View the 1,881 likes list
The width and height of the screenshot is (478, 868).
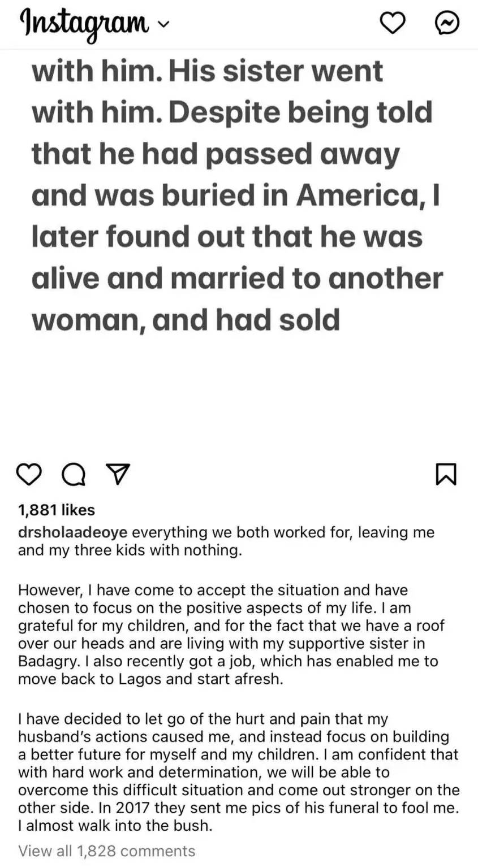(x=57, y=510)
